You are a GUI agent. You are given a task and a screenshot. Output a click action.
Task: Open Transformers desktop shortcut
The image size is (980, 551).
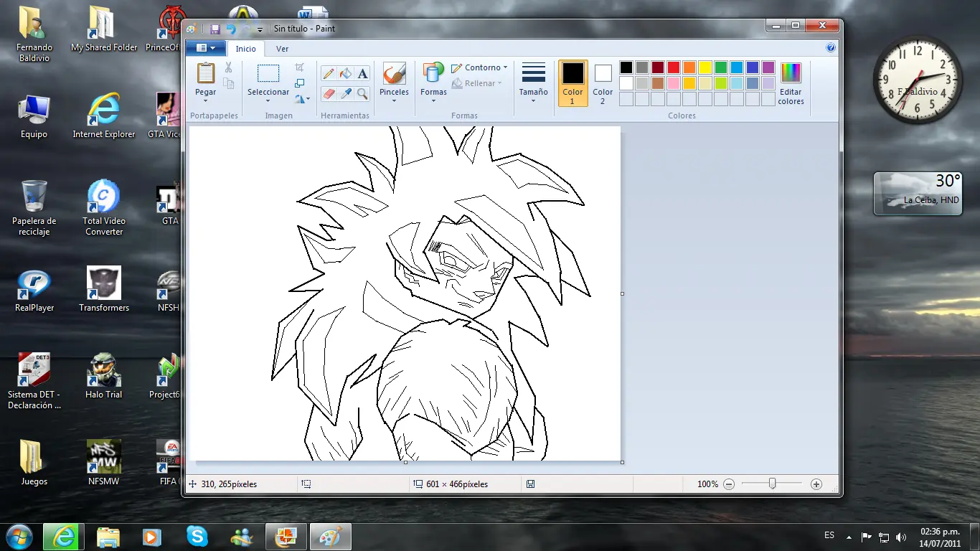click(104, 290)
